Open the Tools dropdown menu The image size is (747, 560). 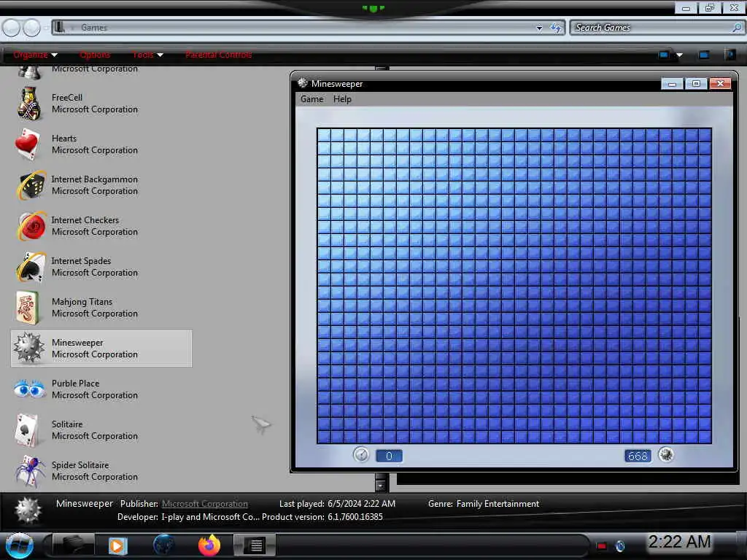click(147, 55)
